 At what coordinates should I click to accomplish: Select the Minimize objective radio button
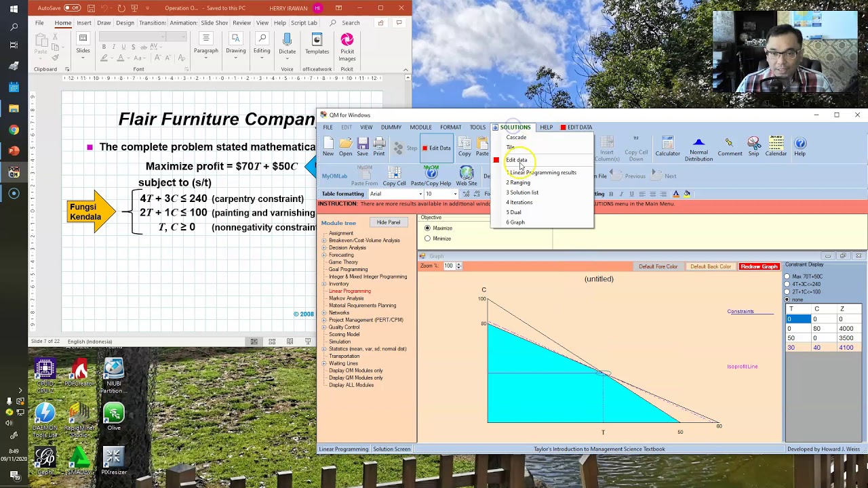pyautogui.click(x=427, y=239)
